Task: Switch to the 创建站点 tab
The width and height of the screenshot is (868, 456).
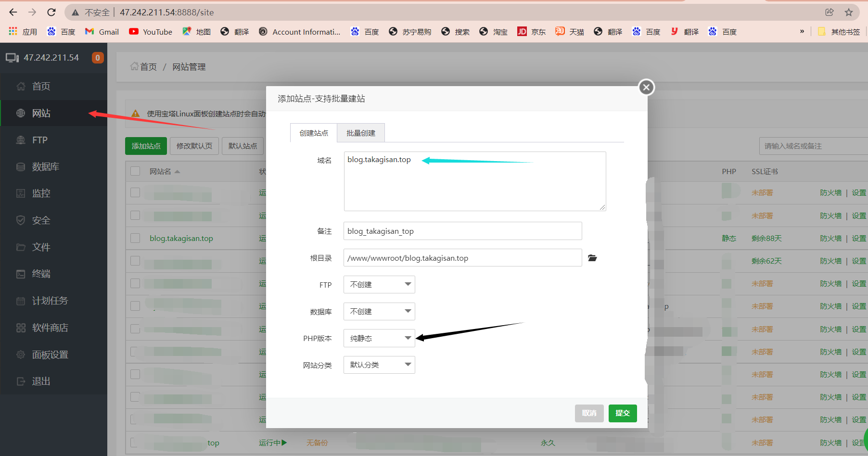Action: 314,133
